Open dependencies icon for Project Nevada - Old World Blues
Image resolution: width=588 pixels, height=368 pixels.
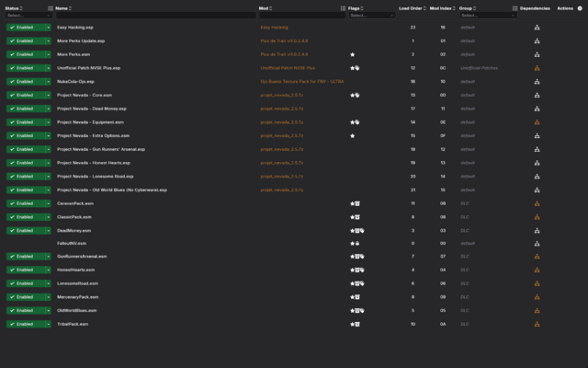click(x=537, y=190)
